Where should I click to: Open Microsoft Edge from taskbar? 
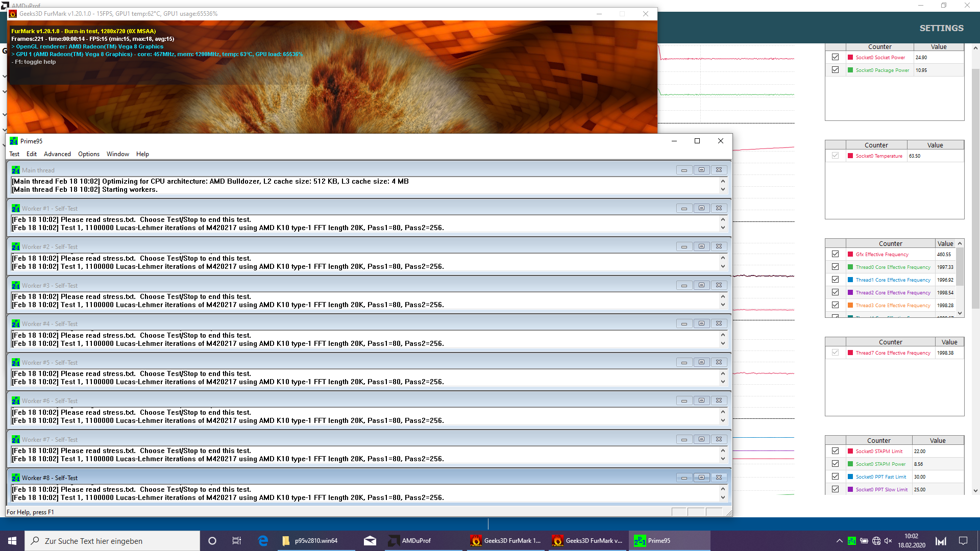[263, 541]
